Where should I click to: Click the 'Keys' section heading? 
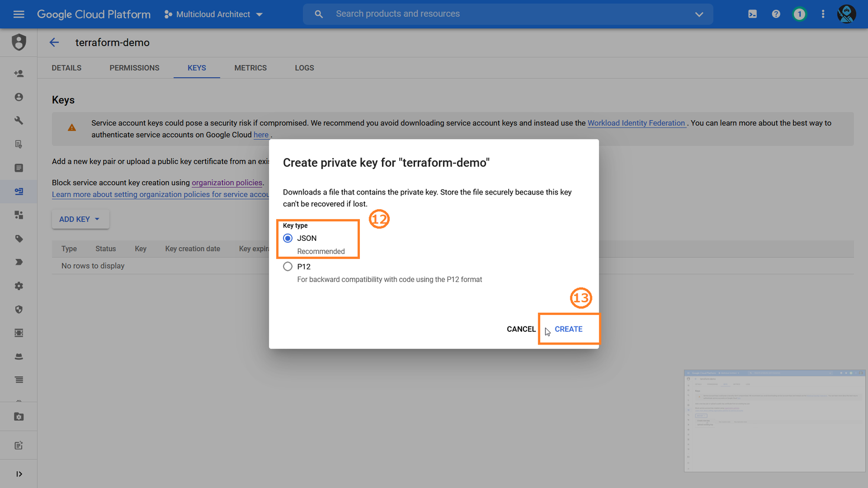[63, 100]
